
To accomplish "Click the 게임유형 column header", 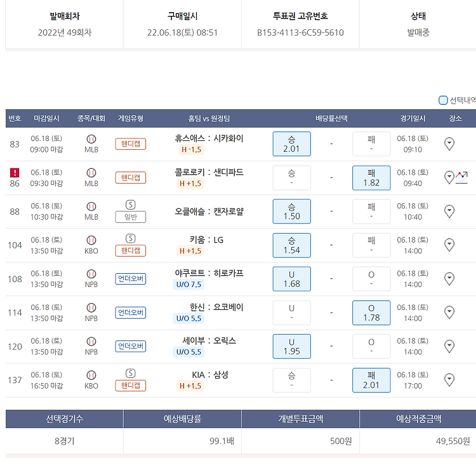I will pos(131,119).
